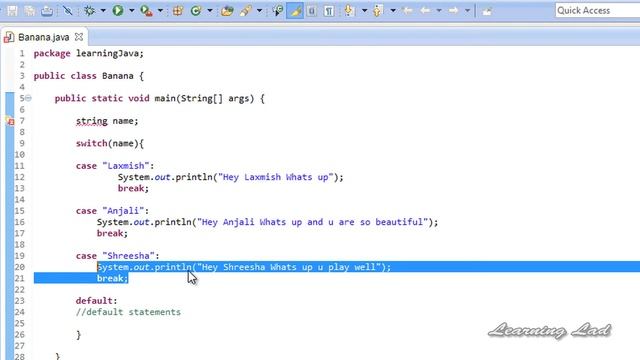Go to Next Annotation down-arrow icon
Screen dimensions: 640x360
349,11
